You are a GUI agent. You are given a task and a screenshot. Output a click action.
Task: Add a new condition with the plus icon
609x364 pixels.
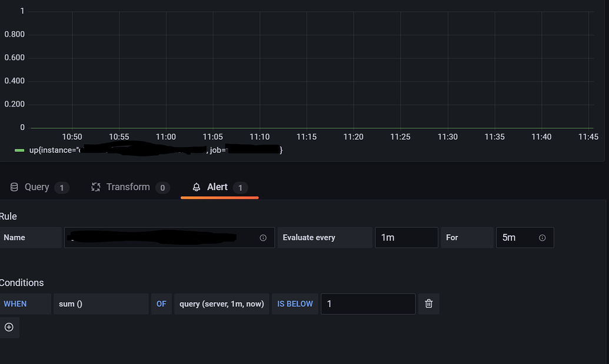click(9, 327)
